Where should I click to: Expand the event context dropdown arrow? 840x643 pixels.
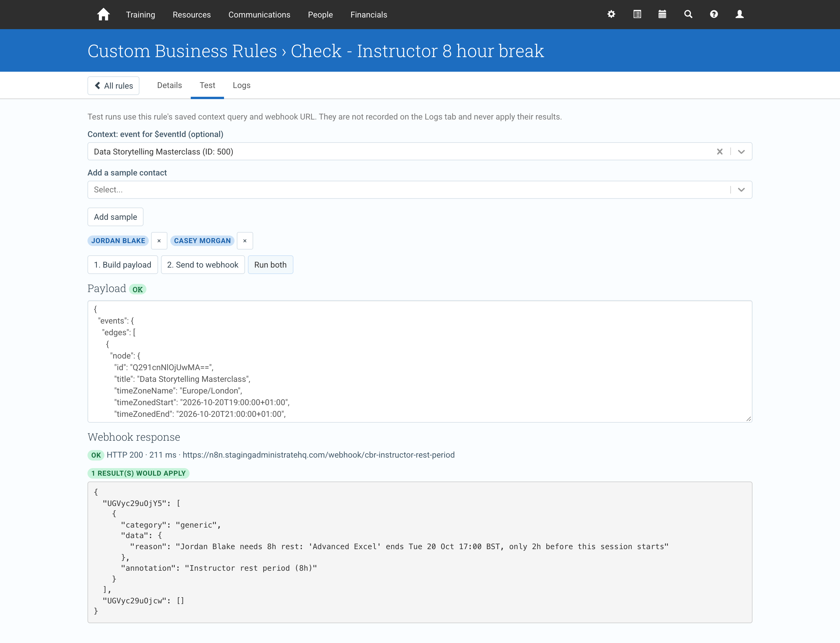(x=741, y=152)
